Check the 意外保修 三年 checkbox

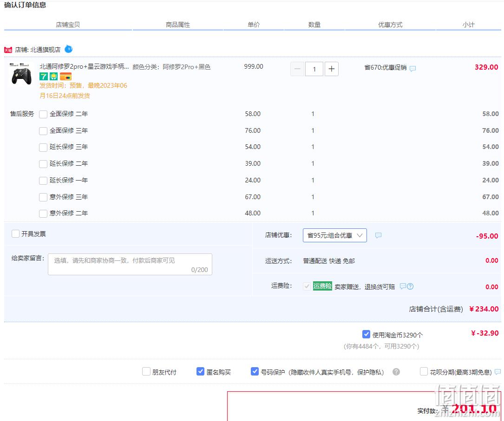(43, 197)
